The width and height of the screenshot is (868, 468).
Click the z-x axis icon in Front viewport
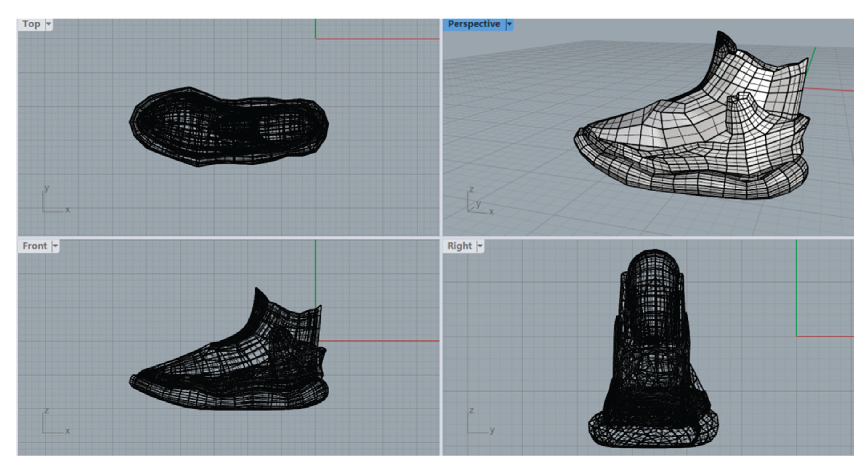pyautogui.click(x=54, y=422)
